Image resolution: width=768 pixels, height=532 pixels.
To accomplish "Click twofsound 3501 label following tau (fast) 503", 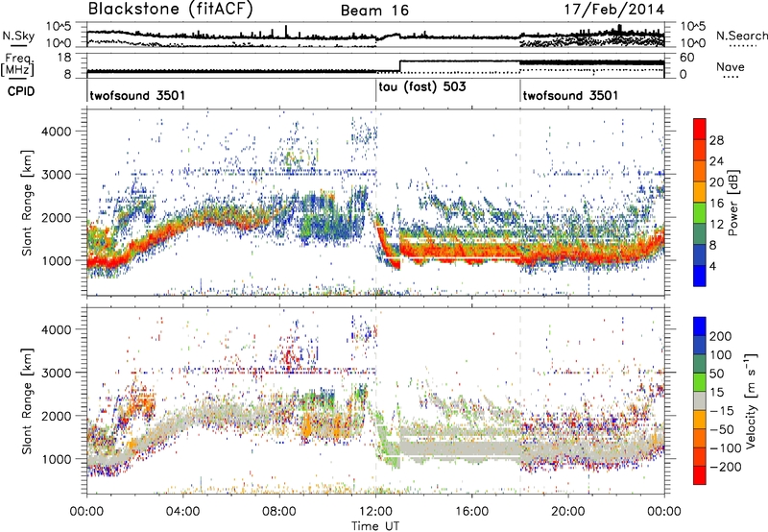I will click(570, 95).
